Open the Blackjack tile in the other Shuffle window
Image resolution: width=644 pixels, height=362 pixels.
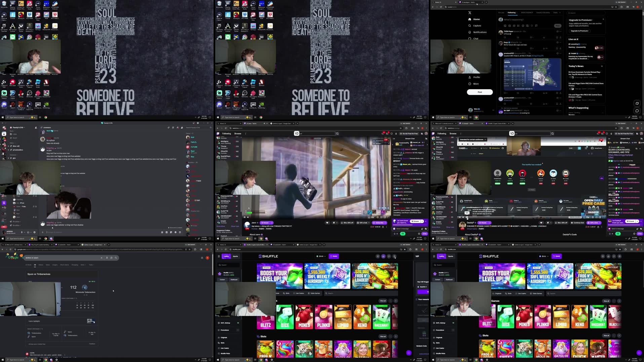tap(615, 317)
